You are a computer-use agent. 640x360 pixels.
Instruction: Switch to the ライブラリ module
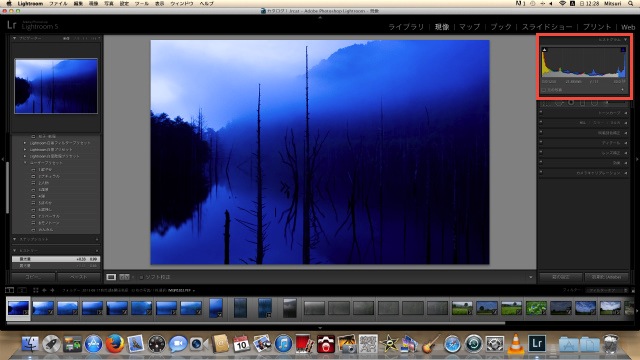coord(406,27)
